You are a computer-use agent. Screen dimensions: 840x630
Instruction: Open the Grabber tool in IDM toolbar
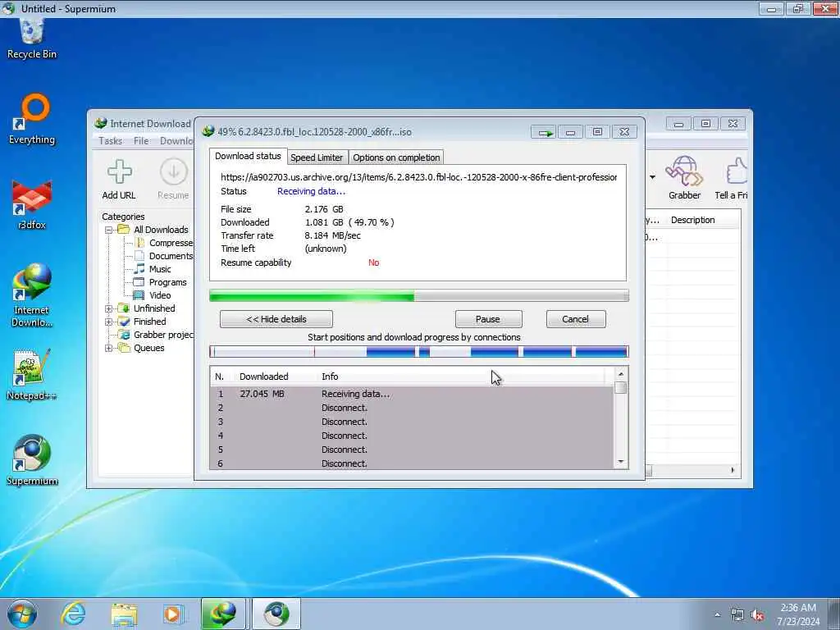(684, 178)
